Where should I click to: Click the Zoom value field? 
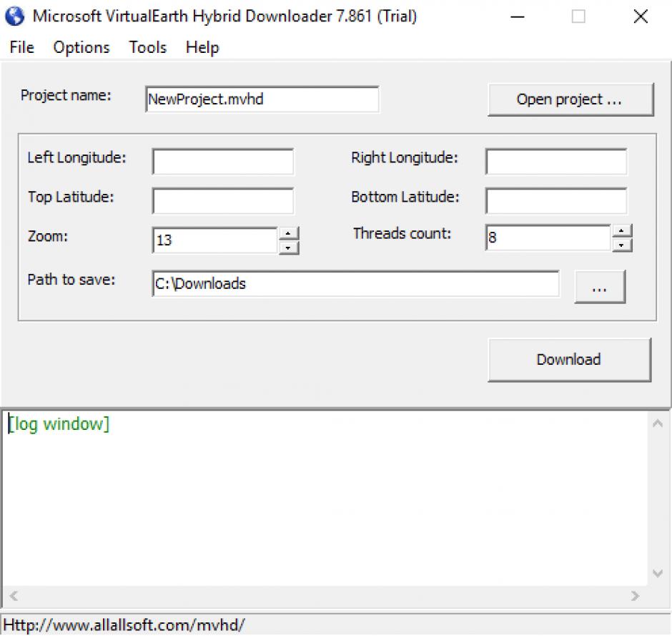[214, 240]
